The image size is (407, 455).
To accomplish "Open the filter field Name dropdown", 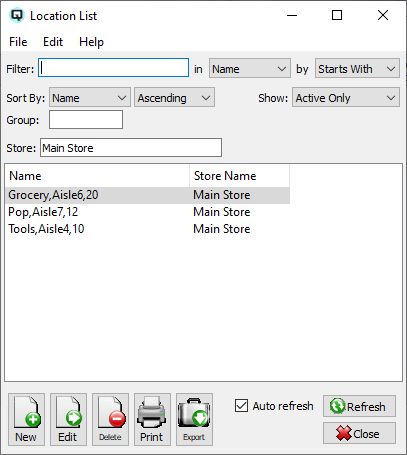I will tap(250, 69).
